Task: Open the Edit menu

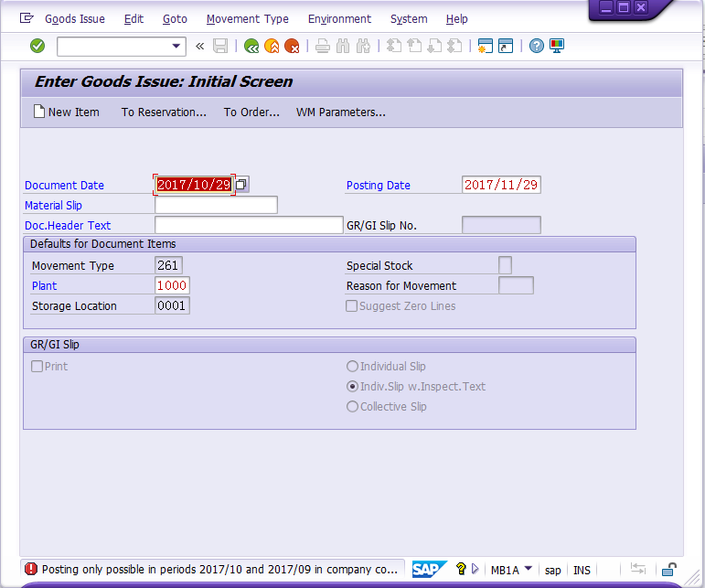Action: pos(134,19)
